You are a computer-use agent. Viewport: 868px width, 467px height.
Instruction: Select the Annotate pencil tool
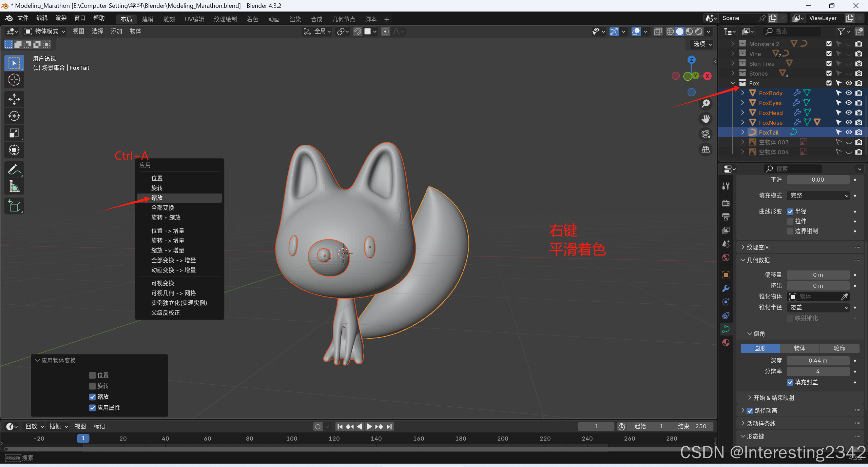click(14, 169)
